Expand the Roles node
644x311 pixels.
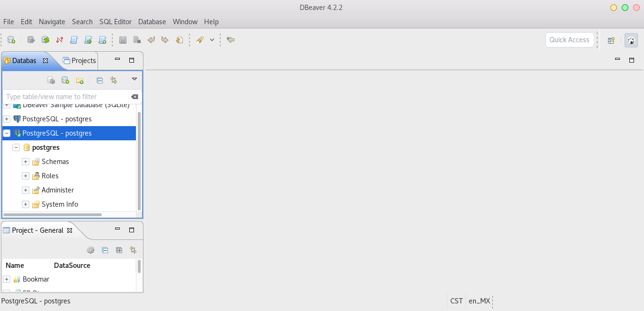point(26,176)
